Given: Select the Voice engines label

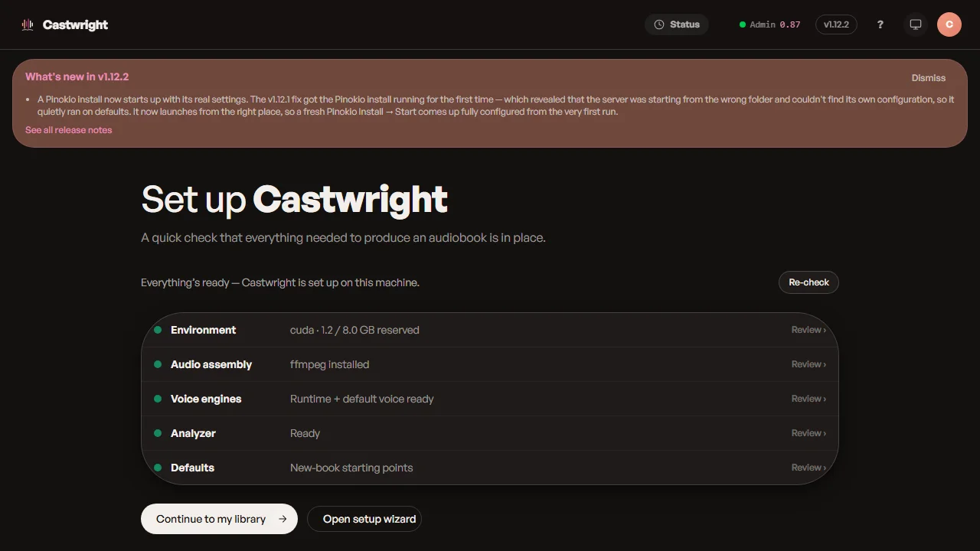Looking at the screenshot, I should click(206, 399).
